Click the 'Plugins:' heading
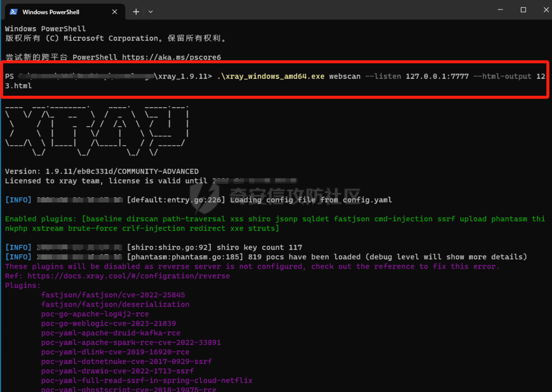This screenshot has height=392, width=552. 23,286
